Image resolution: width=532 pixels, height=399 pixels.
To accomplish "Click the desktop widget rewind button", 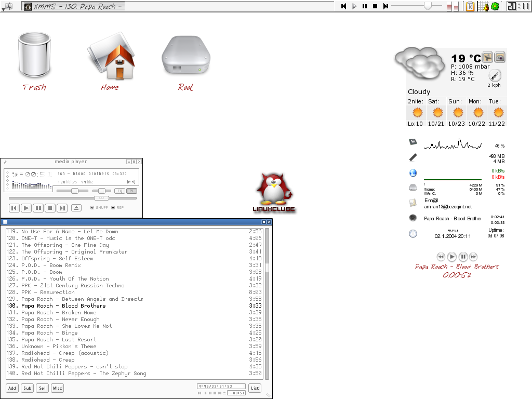I will click(x=441, y=257).
